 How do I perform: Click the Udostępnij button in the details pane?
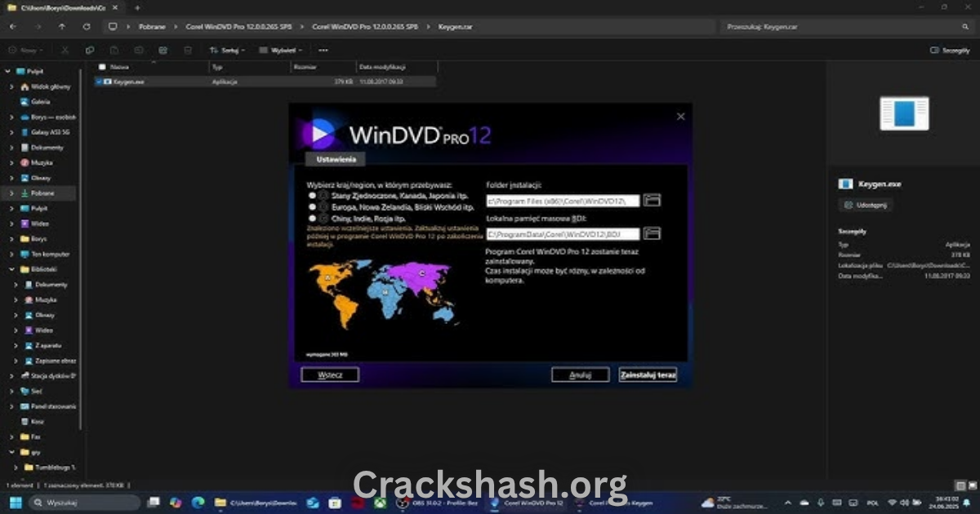point(866,205)
